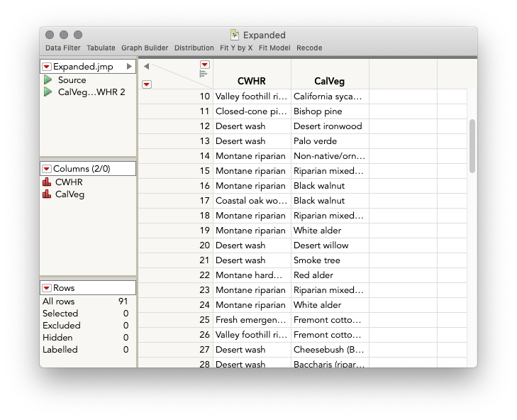This screenshot has height=420, width=517.
Task: Click row 16 'Black walnut' cell
Action: (x=330, y=186)
